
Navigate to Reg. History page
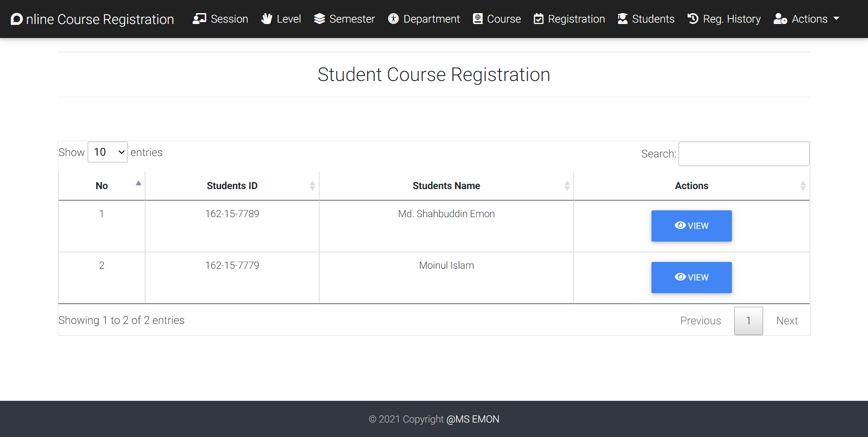[x=724, y=19]
